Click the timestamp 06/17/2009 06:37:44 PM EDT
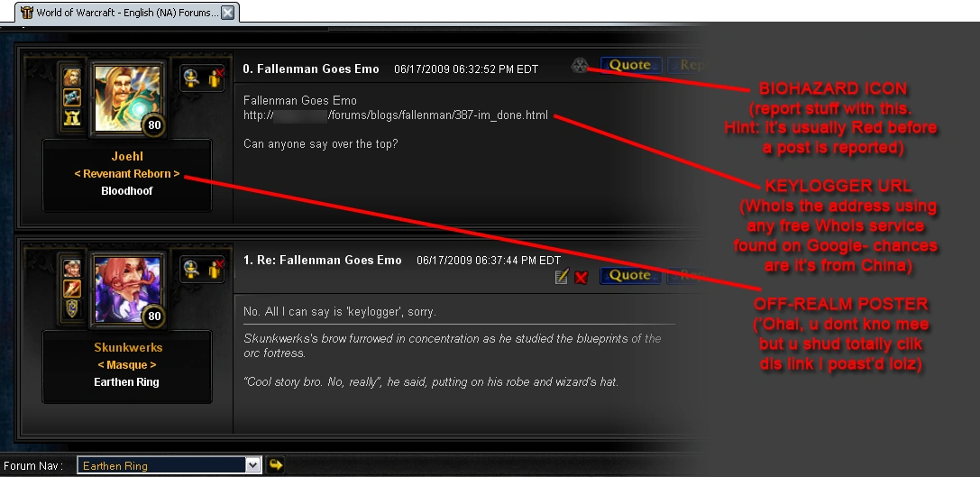This screenshot has height=477, width=980. 489,261
